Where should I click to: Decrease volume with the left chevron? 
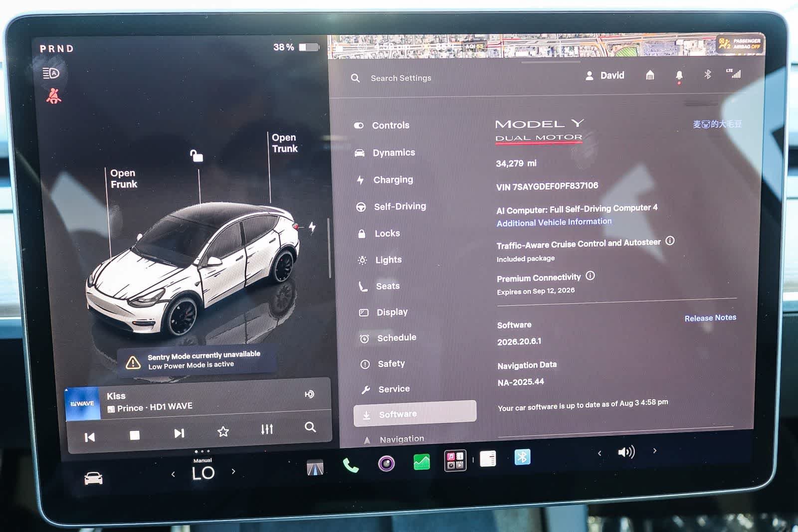pyautogui.click(x=599, y=453)
